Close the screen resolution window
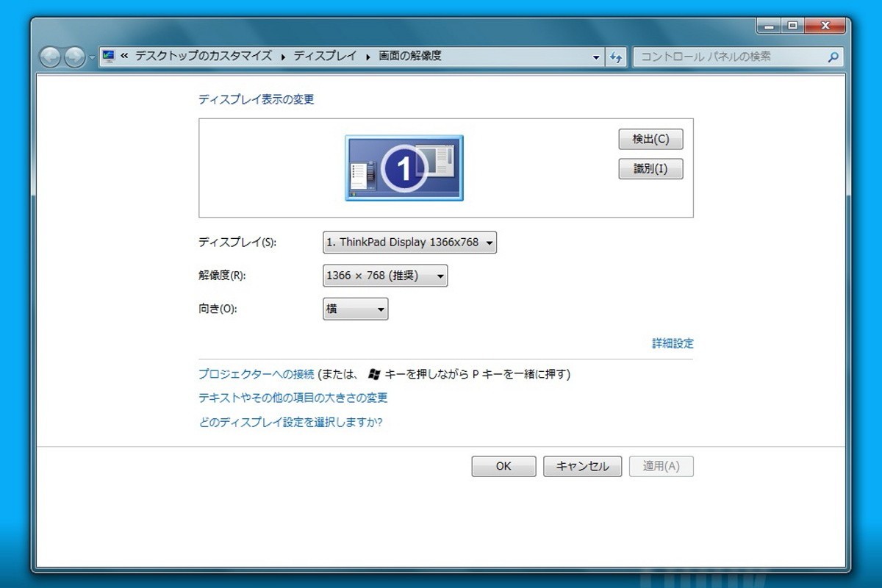The width and height of the screenshot is (882, 588). (825, 25)
